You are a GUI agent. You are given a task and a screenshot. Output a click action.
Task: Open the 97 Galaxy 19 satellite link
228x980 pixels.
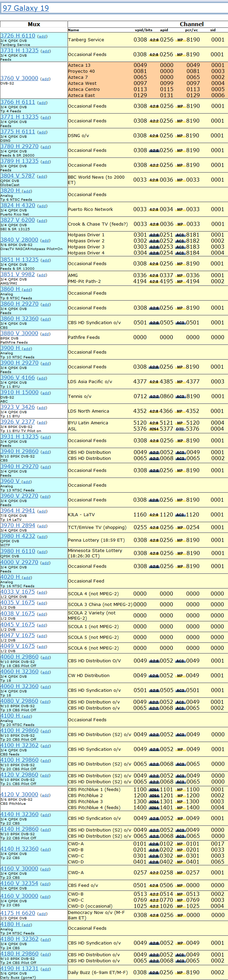pos(25,8)
